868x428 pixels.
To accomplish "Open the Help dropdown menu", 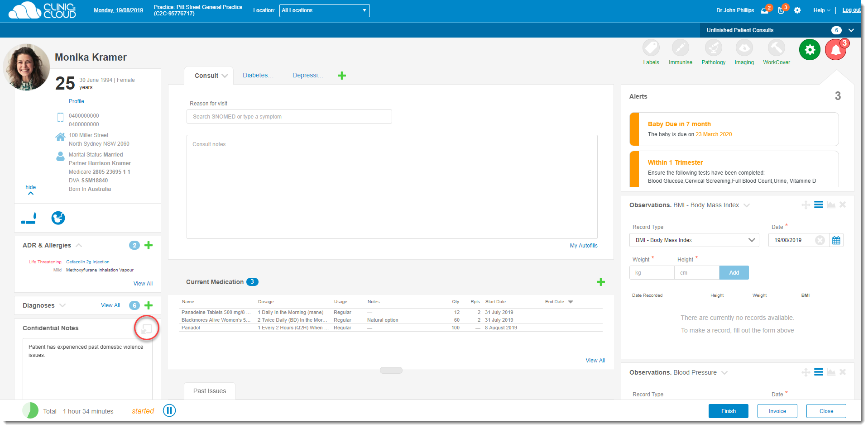I will pyautogui.click(x=821, y=10).
